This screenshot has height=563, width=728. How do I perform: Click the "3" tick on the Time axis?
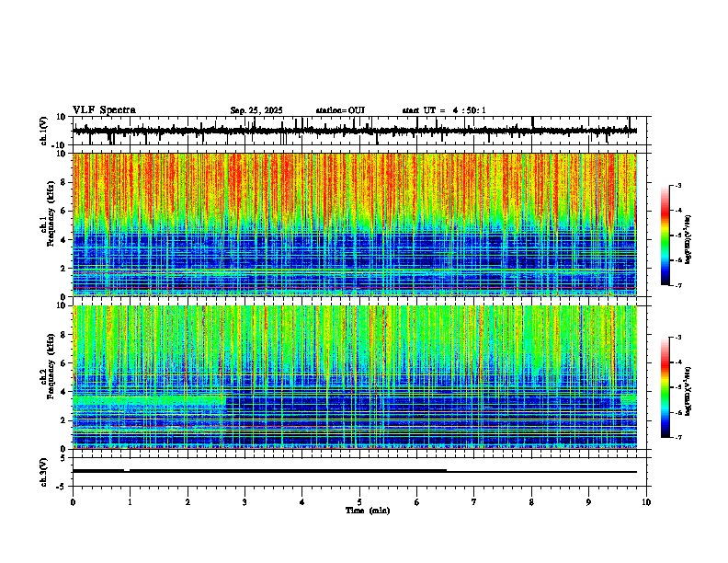pos(245,502)
